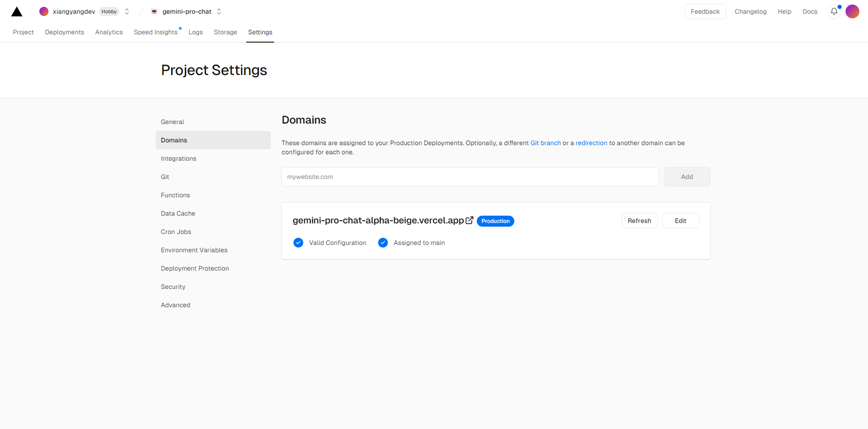The image size is (868, 429).
Task: Select the Settings tab
Action: click(x=260, y=32)
